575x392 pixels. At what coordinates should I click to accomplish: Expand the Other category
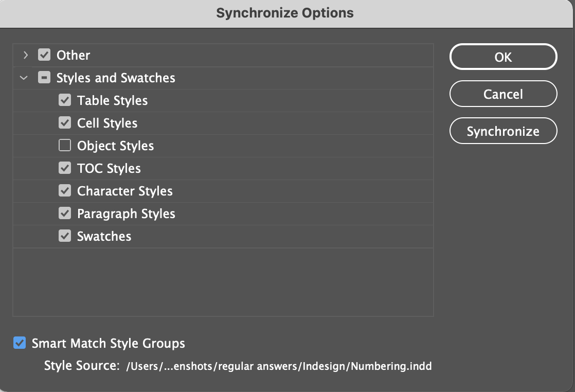(x=25, y=55)
